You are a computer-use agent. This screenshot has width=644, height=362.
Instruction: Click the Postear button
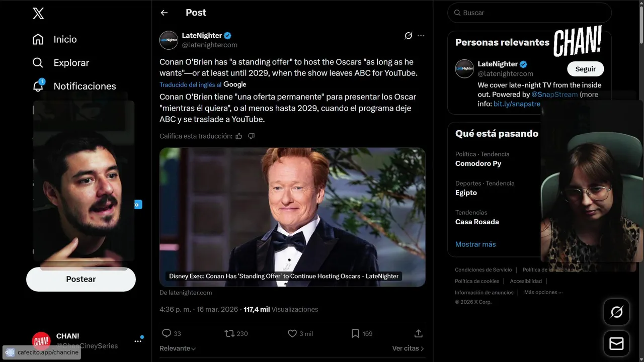81,279
